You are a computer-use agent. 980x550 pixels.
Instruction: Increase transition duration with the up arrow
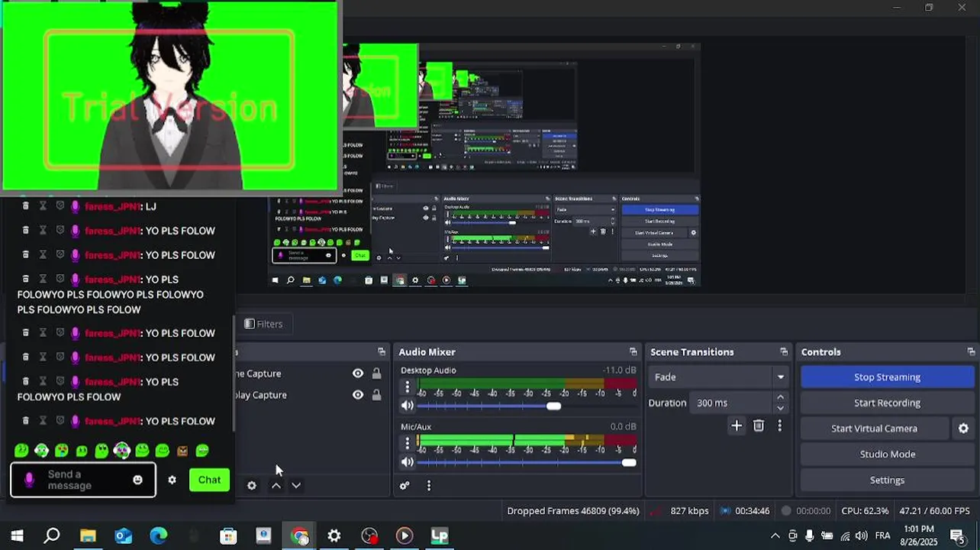click(780, 397)
